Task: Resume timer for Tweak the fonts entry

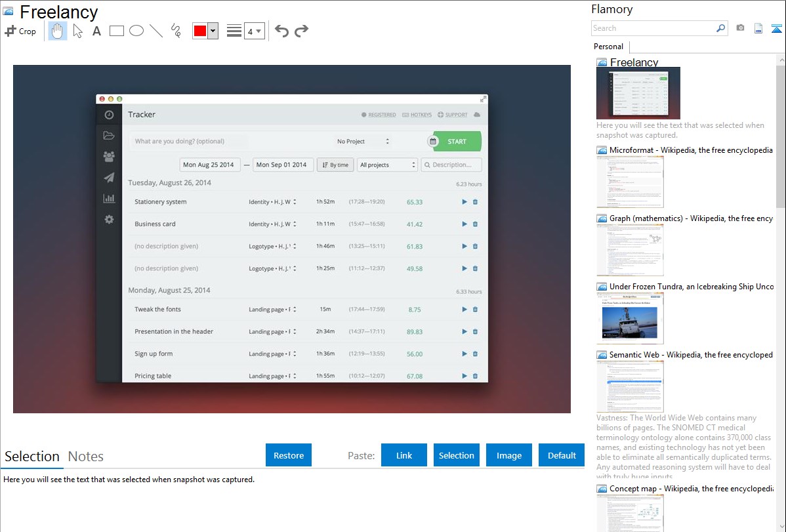Action: pos(464,310)
